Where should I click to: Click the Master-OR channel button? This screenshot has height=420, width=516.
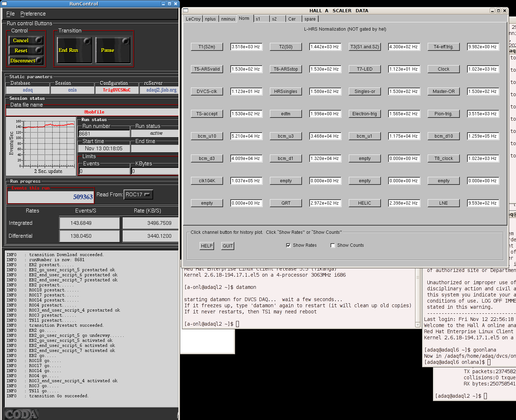(x=444, y=91)
